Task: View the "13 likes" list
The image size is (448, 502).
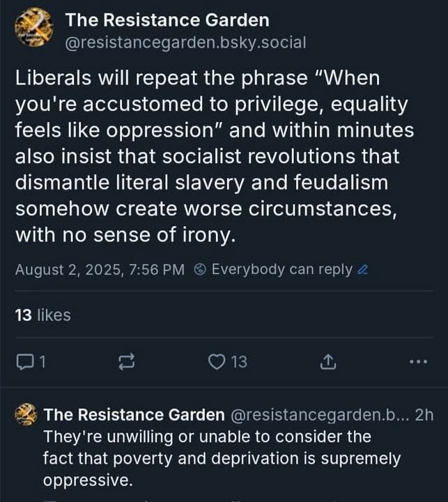Action: pyautogui.click(x=43, y=315)
